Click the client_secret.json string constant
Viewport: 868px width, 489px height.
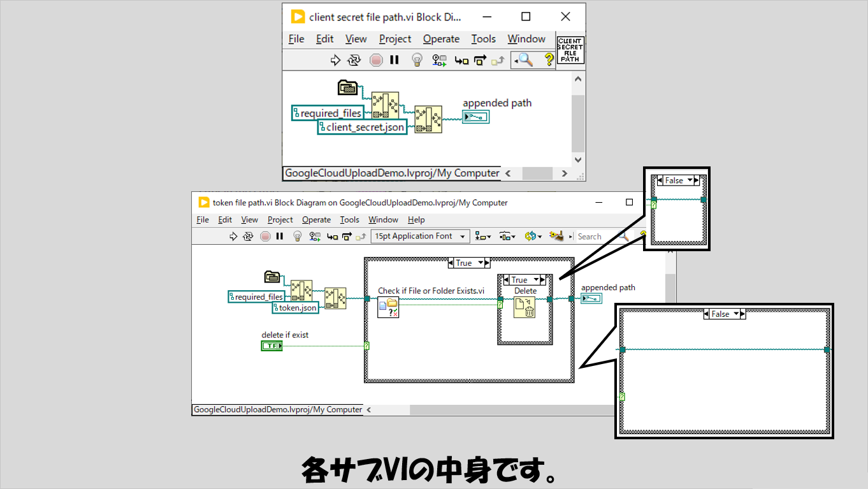click(362, 127)
